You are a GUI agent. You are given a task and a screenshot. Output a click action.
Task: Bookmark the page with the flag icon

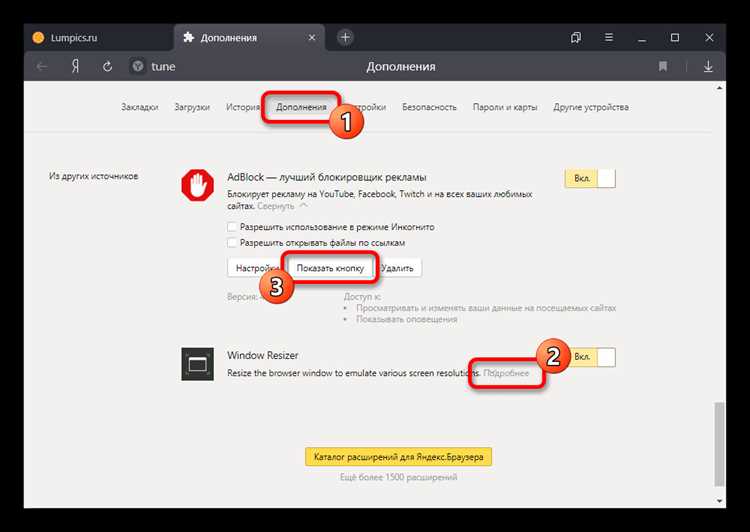(663, 66)
